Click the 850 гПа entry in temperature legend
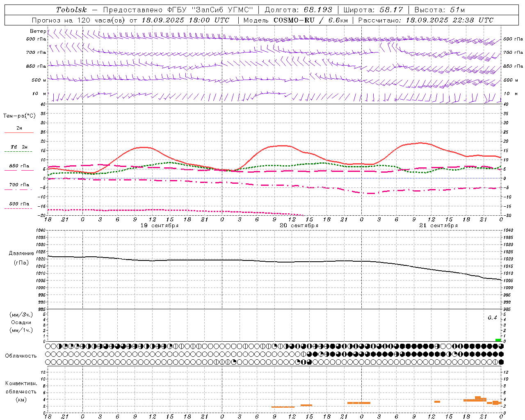 pyautogui.click(x=19, y=166)
